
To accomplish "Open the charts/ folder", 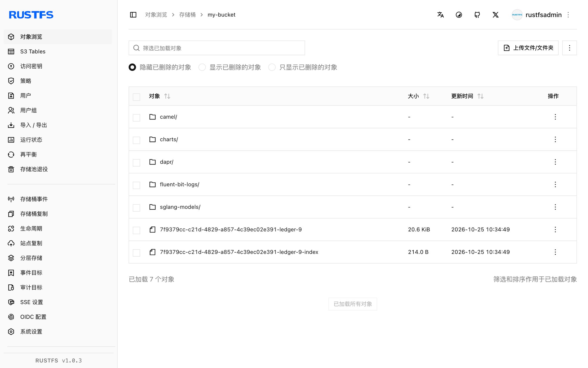I will coord(169,139).
